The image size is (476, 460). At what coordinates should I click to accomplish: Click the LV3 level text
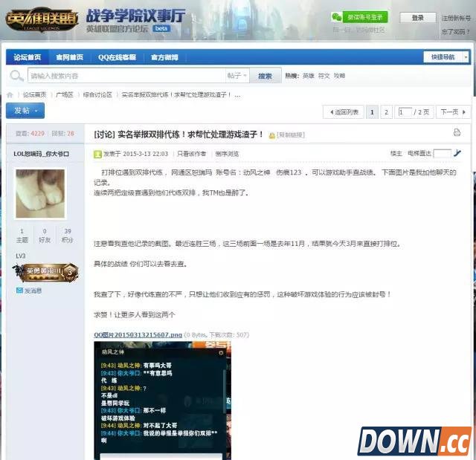[x=21, y=256]
